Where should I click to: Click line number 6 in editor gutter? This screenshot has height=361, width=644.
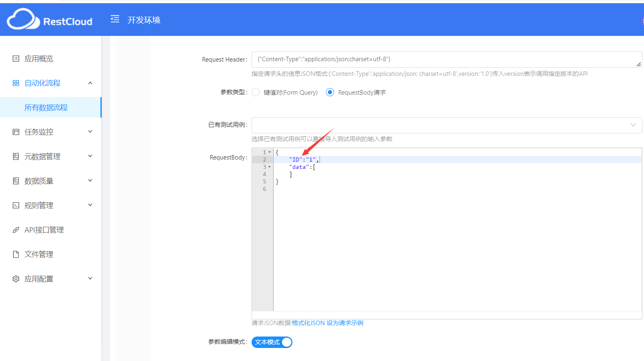point(265,189)
